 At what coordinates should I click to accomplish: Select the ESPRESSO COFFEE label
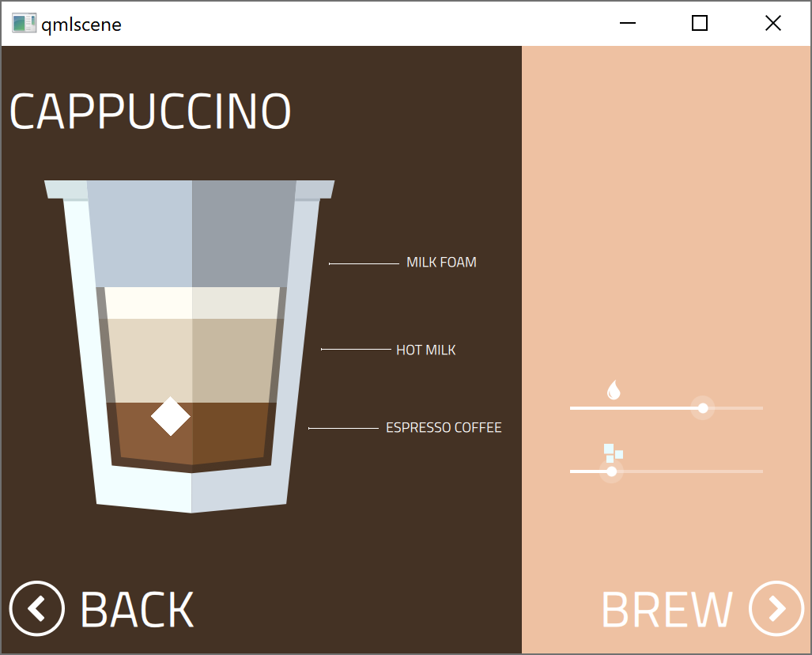point(444,428)
